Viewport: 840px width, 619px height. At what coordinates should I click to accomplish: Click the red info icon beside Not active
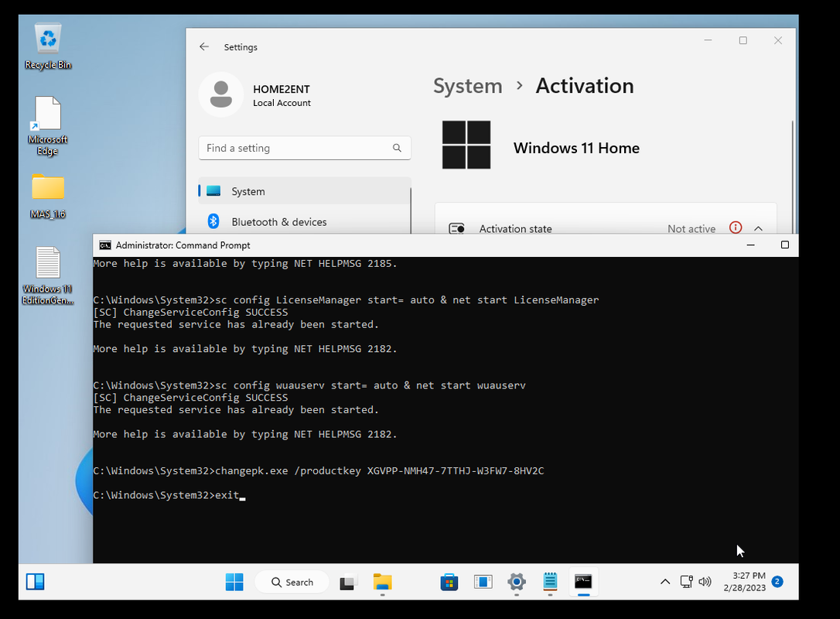[736, 227]
